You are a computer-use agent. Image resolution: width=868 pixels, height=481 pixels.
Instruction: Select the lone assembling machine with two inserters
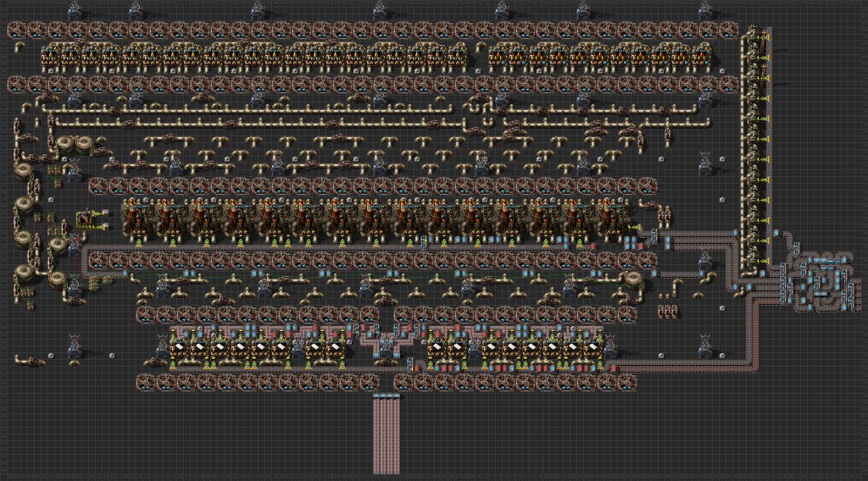pyautogui.click(x=86, y=219)
